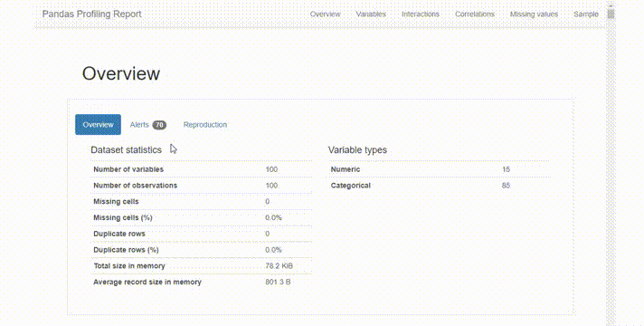The width and height of the screenshot is (644, 326).
Task: Click the Pandas Profiling Report brand title
Action: click(x=91, y=14)
